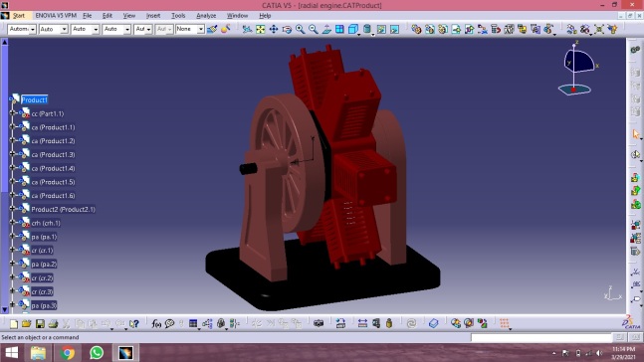Screen dimensions: 644x362
Task: Open WhatsApp from the taskbar
Action: coord(97,353)
